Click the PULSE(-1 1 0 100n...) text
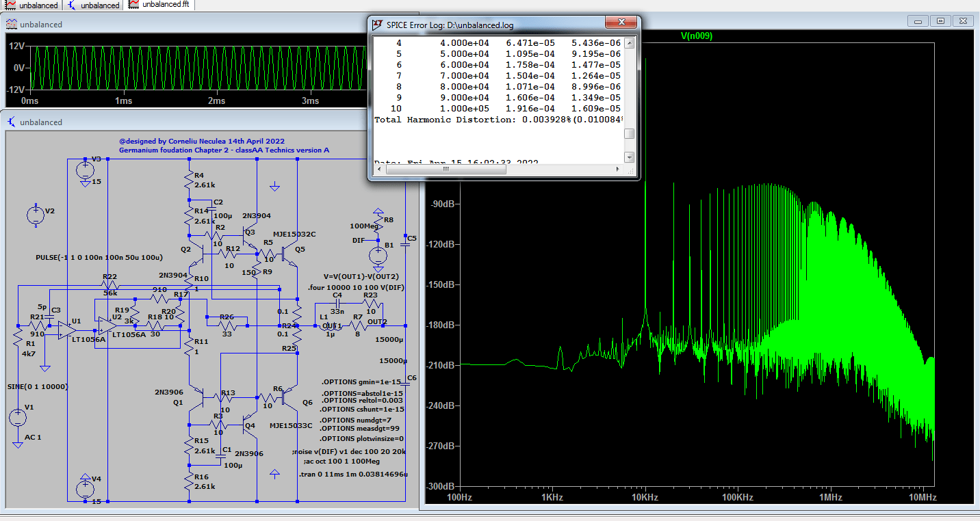This screenshot has width=980, height=521. click(99, 258)
